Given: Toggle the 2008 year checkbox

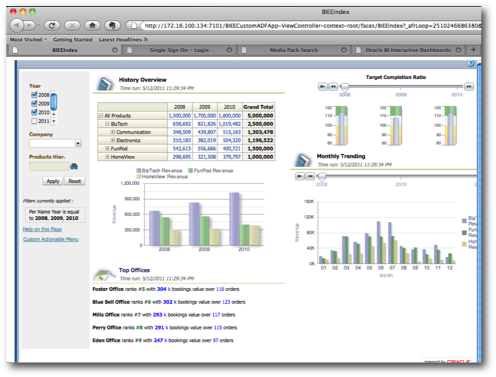Looking at the screenshot, I should 34,95.
